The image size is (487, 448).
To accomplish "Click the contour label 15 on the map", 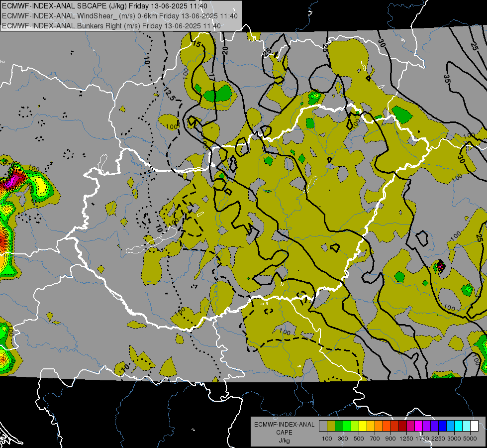I will [197, 44].
